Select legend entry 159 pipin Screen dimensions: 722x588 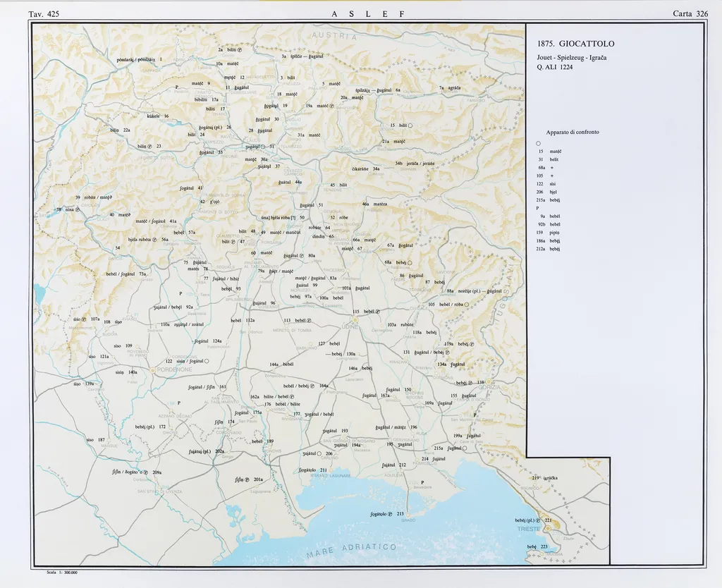click(549, 233)
